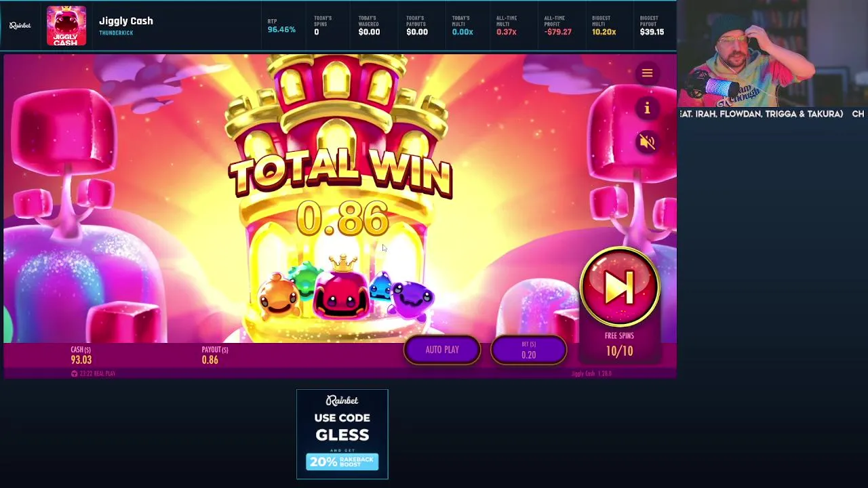This screenshot has height=488, width=868.
Task: Open the Thunderkick provider link
Action: coord(116,33)
